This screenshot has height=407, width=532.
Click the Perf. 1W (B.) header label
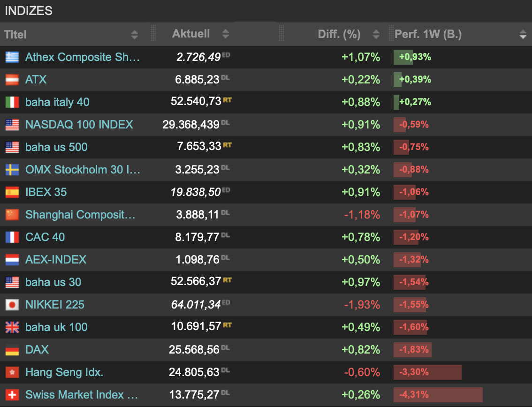[428, 34]
